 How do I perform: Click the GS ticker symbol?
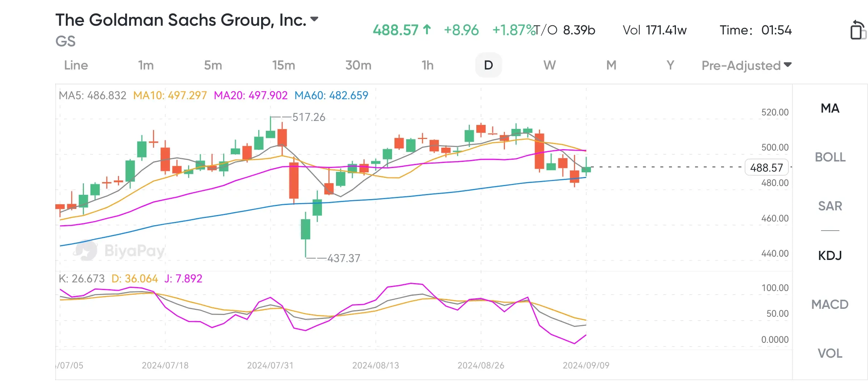[65, 41]
